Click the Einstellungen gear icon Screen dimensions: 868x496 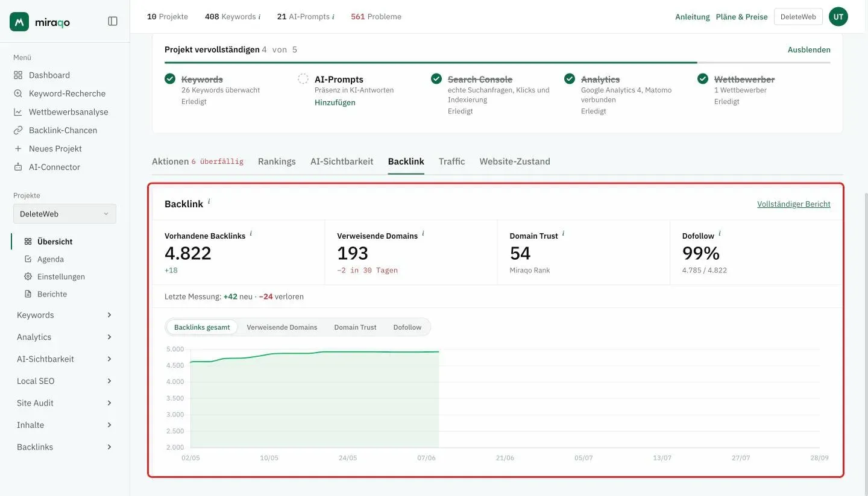pyautogui.click(x=28, y=277)
